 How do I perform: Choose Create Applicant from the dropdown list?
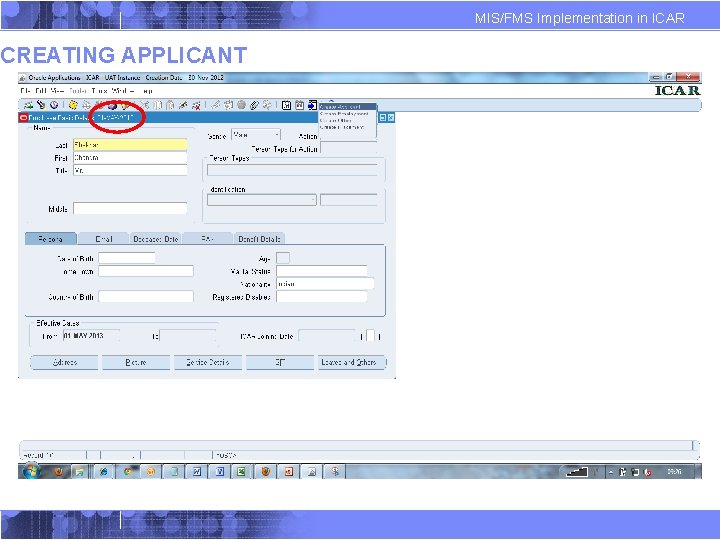tap(348, 107)
